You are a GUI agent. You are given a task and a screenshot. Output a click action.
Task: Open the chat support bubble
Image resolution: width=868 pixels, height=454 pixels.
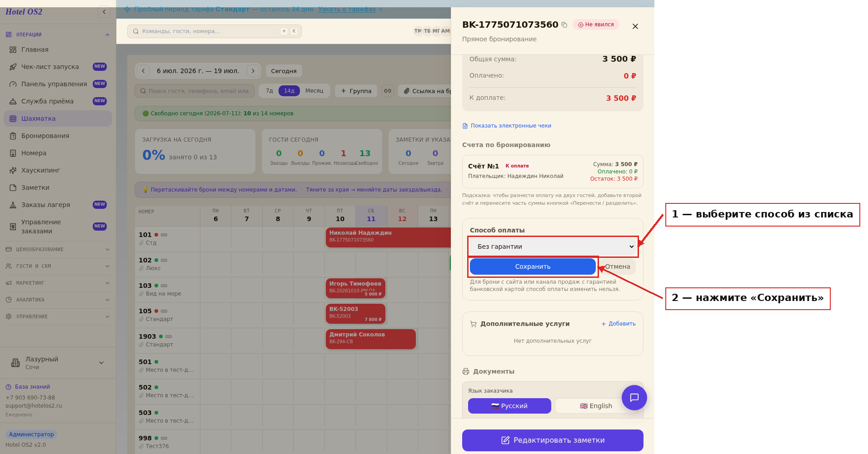634,398
